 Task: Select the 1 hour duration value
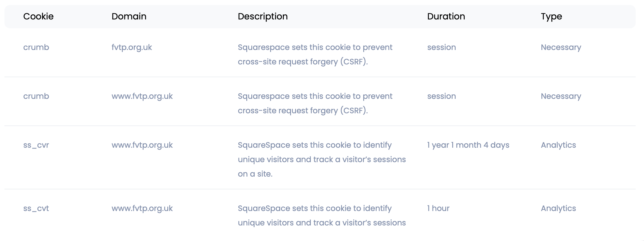(x=438, y=209)
